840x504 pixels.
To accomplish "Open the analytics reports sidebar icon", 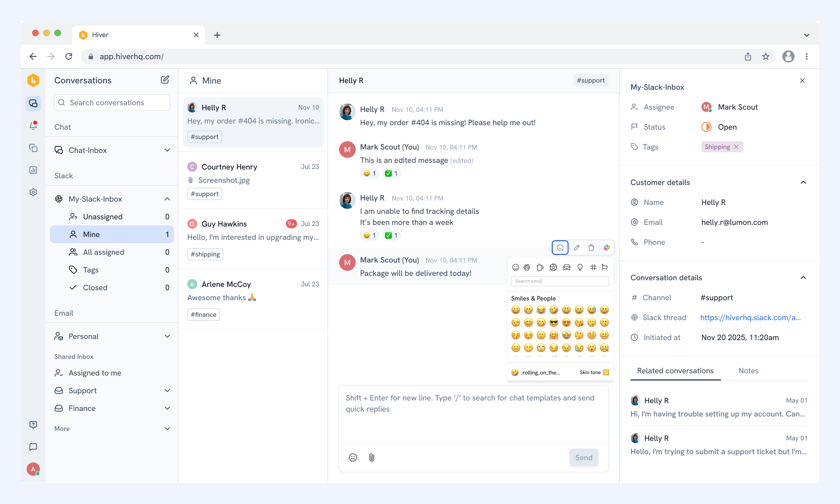I will (x=33, y=170).
